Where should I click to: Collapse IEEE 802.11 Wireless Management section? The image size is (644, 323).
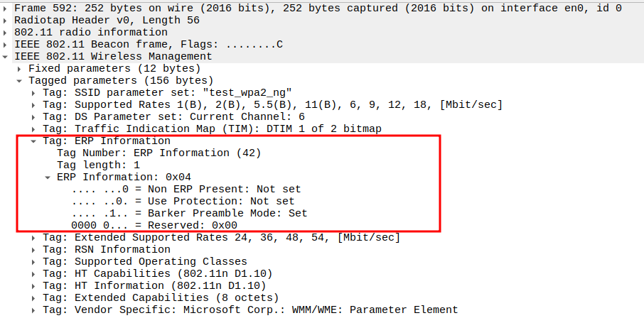click(6, 57)
